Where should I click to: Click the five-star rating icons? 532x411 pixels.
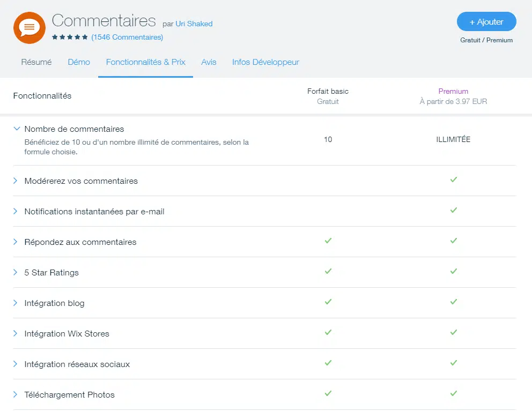click(x=70, y=38)
